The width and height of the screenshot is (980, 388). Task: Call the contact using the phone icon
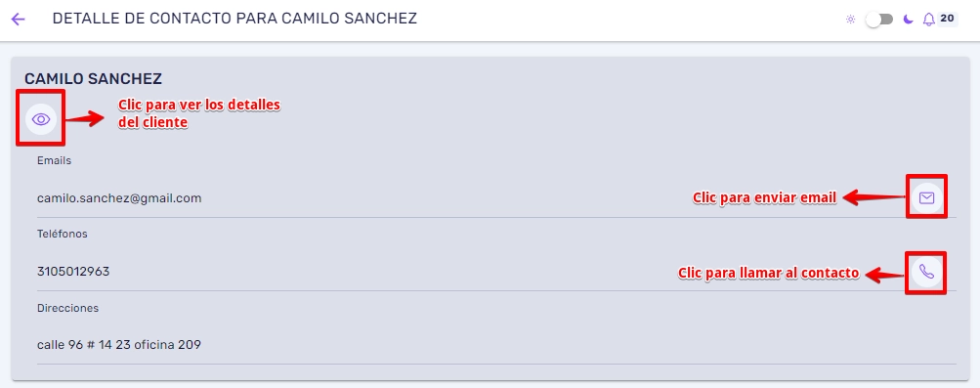pos(926,272)
